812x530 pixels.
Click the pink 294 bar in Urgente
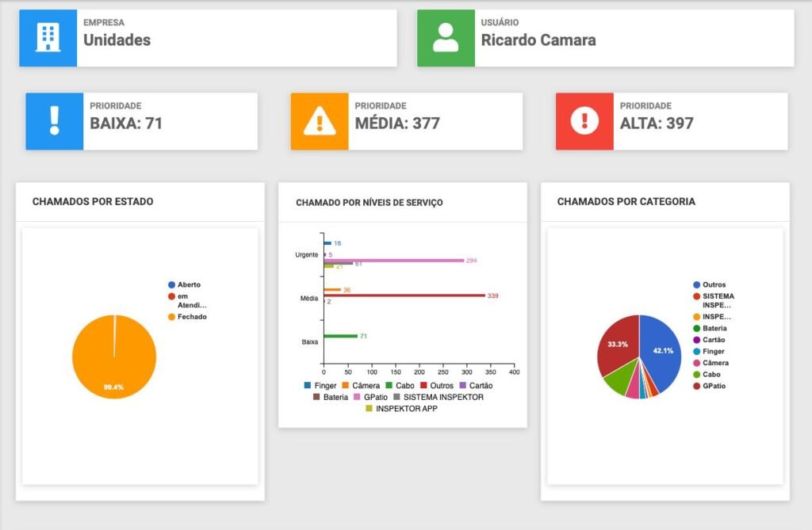[x=393, y=260]
